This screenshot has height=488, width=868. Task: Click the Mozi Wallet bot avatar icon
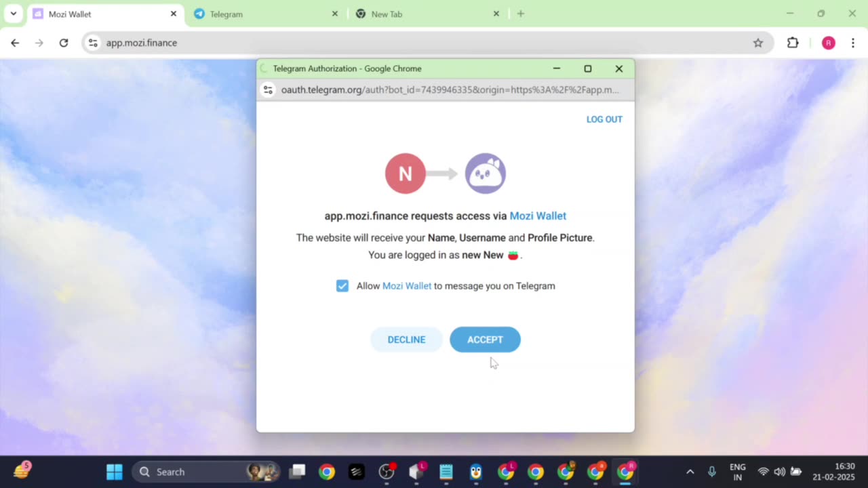tap(486, 174)
